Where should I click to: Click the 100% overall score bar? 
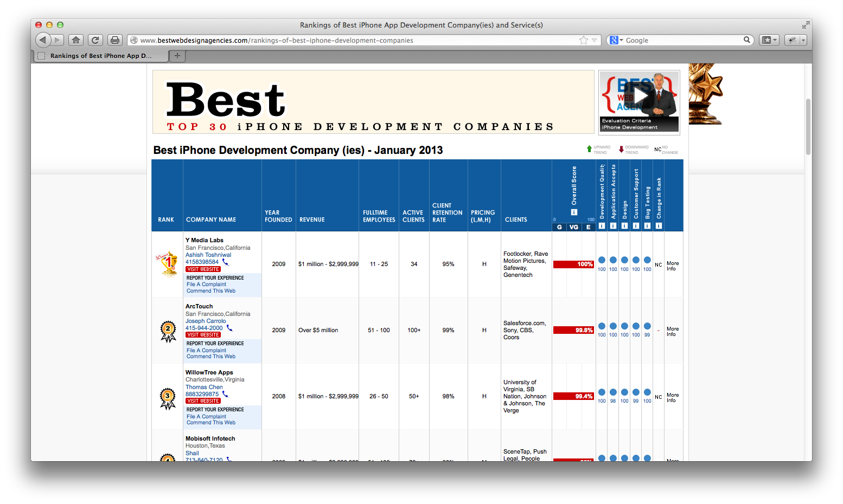pyautogui.click(x=573, y=264)
